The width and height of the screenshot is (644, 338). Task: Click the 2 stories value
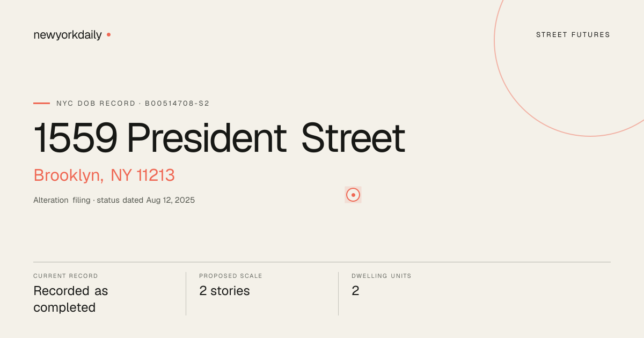(224, 291)
